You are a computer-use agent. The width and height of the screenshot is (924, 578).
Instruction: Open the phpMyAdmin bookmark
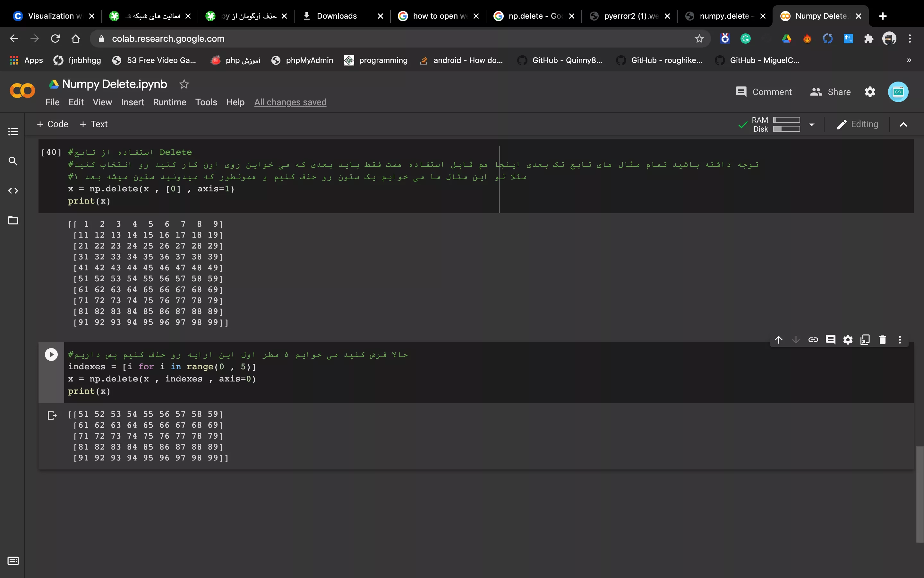302,60
